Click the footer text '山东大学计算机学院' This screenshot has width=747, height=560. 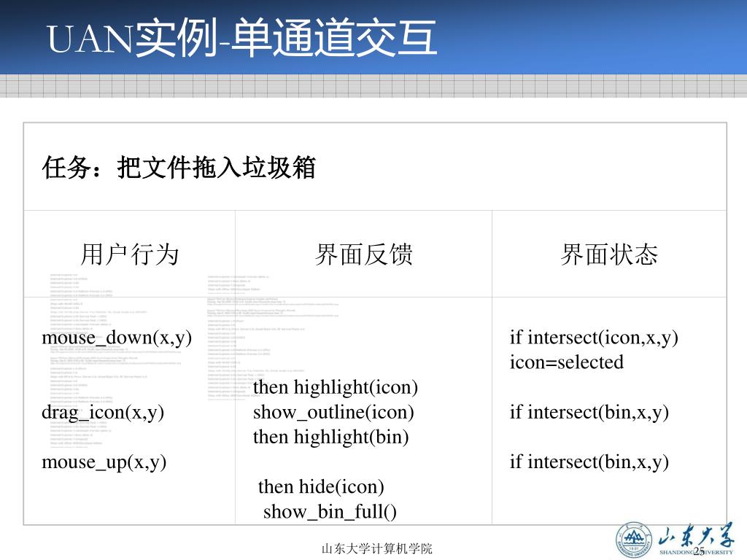point(377,548)
